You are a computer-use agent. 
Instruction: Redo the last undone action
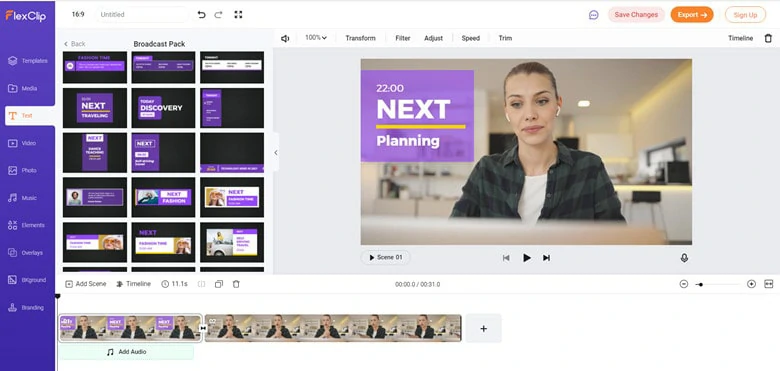(x=218, y=14)
